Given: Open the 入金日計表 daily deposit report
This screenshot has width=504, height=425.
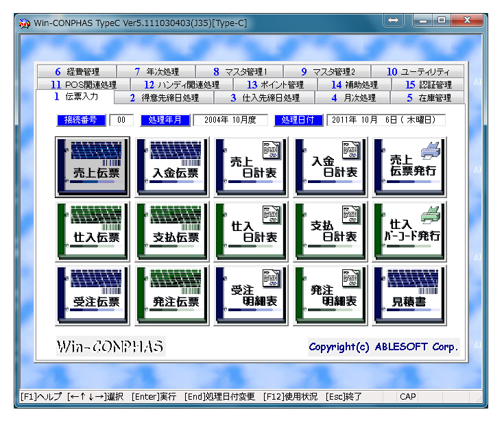Looking at the screenshot, I should (331, 167).
